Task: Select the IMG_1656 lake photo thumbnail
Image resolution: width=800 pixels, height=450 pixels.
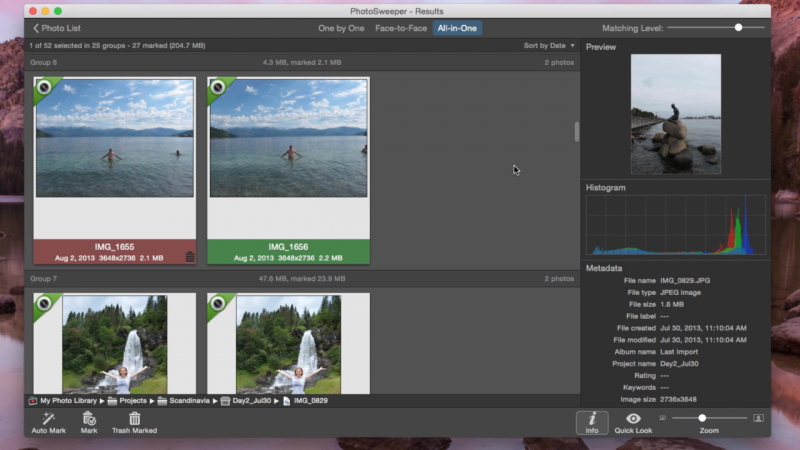Action: pyautogui.click(x=288, y=138)
